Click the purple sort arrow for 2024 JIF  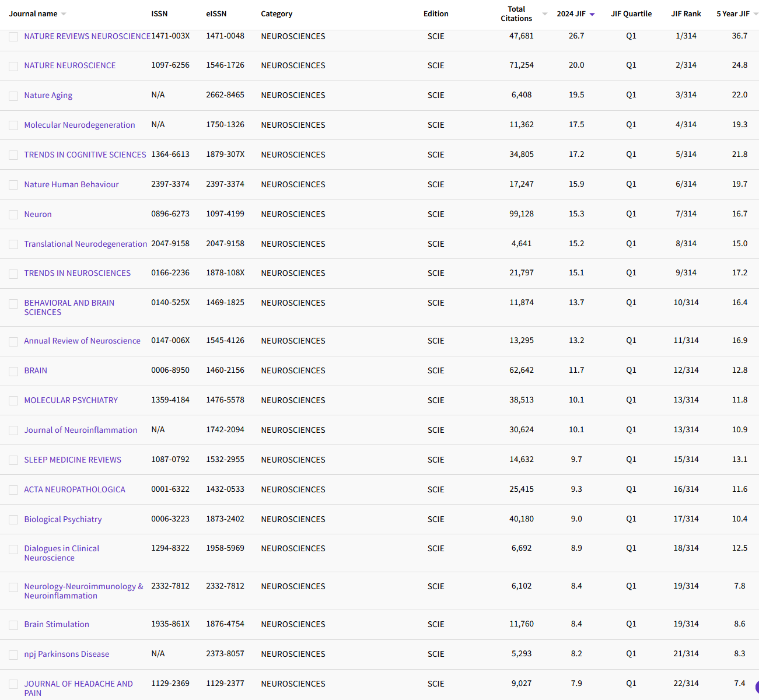click(592, 14)
